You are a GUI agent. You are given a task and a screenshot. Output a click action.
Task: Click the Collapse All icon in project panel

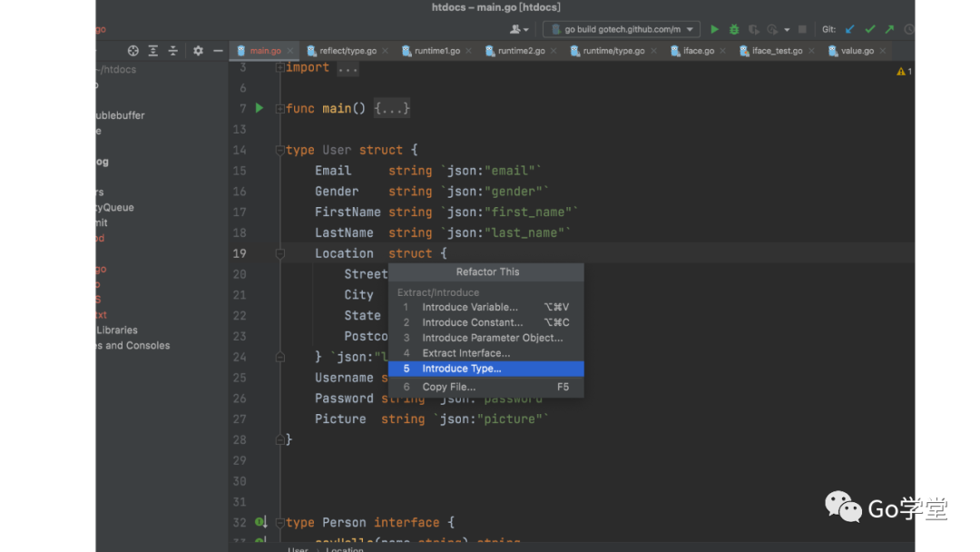tap(173, 51)
